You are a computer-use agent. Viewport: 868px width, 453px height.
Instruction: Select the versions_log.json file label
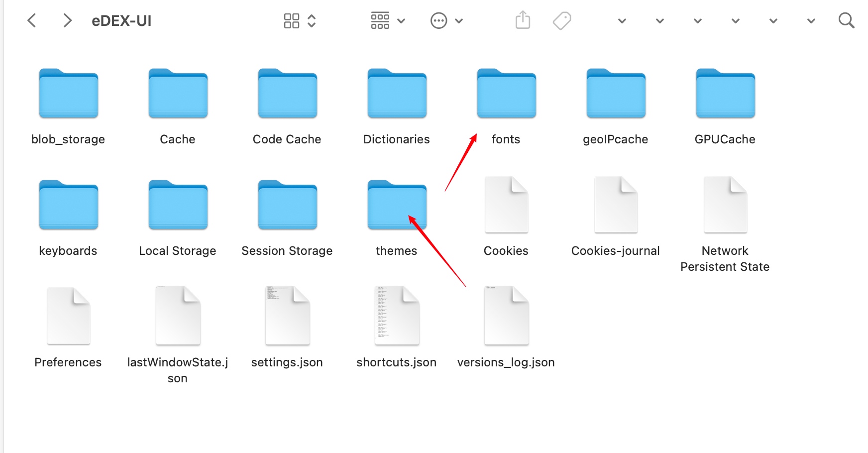tap(506, 362)
